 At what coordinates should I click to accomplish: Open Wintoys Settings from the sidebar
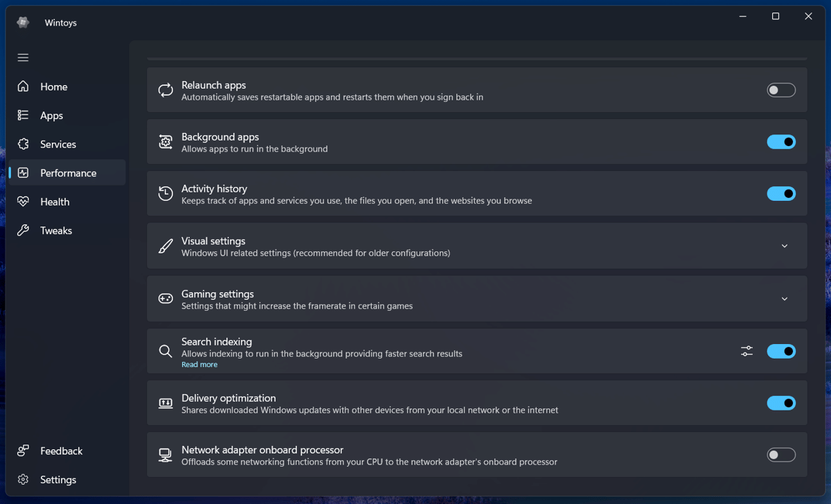pyautogui.click(x=57, y=479)
